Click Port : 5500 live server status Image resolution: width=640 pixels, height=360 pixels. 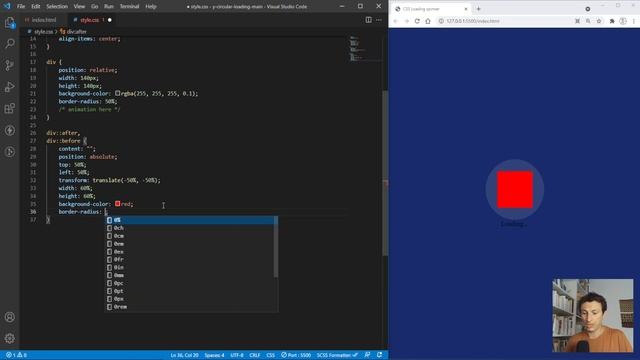point(296,355)
